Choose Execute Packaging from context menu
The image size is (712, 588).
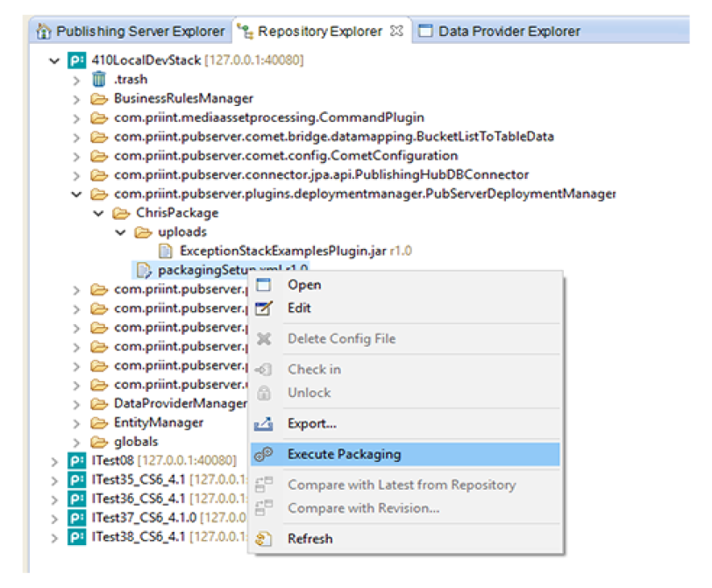coord(344,455)
